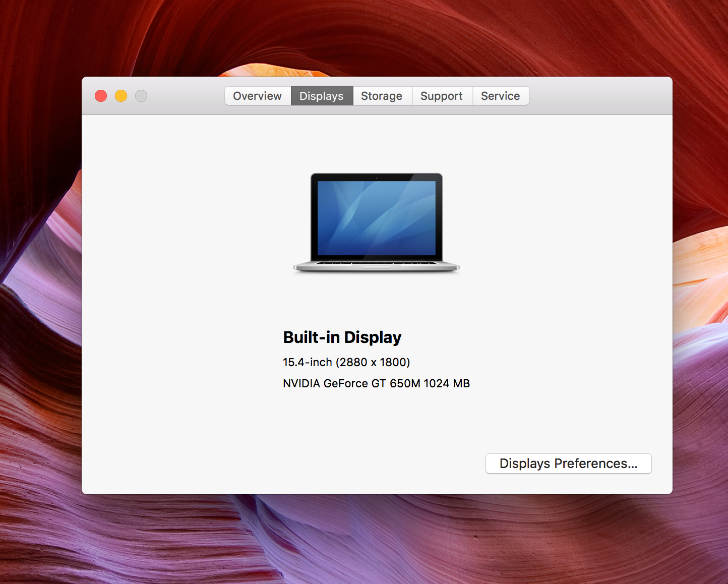Click the 15.4-inch size text

[x=307, y=362]
